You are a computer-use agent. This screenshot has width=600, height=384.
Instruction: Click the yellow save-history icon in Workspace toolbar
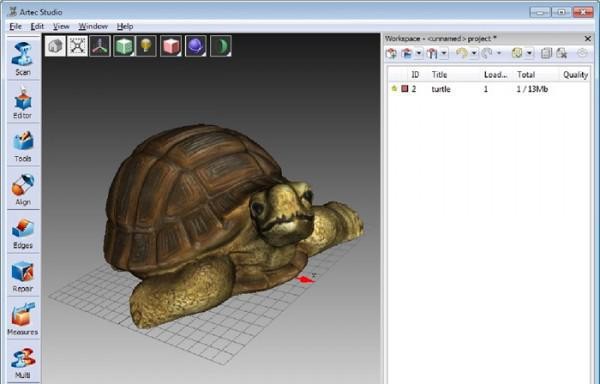(517, 53)
